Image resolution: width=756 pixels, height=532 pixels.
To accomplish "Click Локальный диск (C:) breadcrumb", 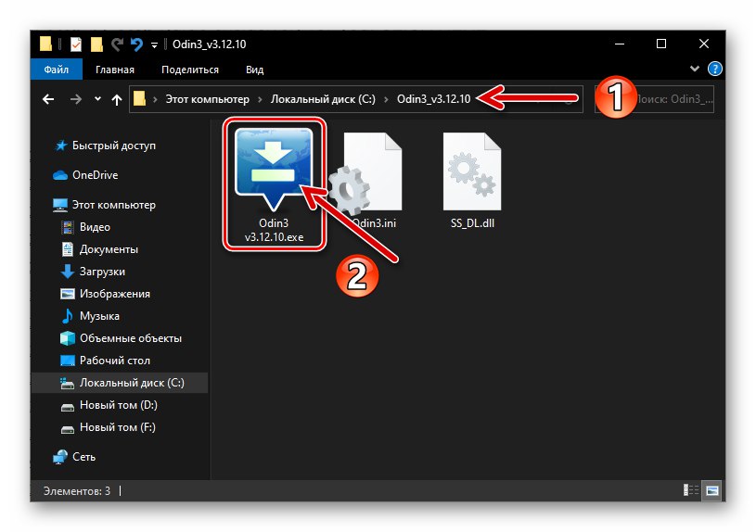I will (x=323, y=99).
